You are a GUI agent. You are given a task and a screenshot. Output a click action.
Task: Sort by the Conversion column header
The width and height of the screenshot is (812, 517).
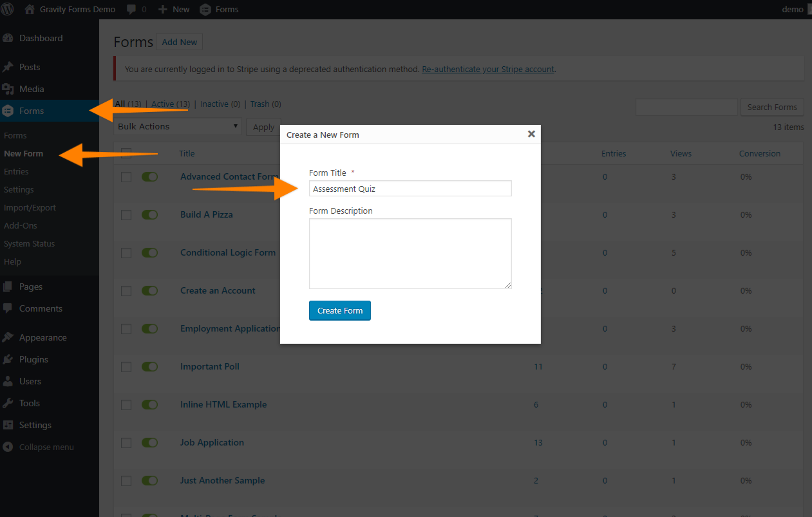[760, 153]
